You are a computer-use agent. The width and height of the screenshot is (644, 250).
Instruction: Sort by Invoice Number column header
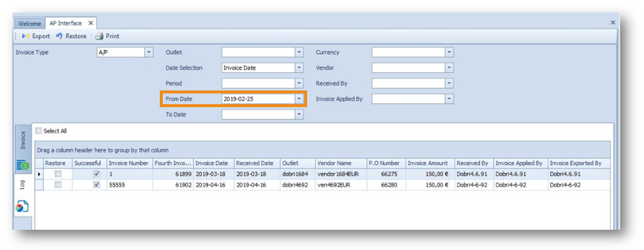pyautogui.click(x=129, y=163)
